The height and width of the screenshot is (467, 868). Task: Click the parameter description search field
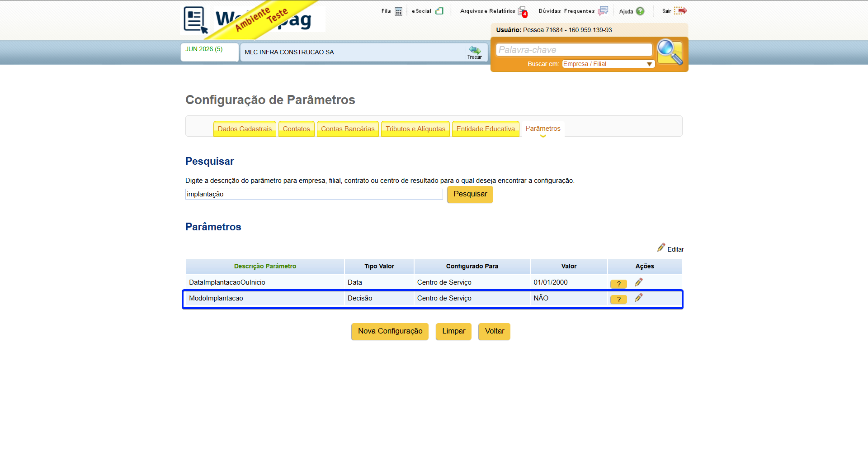pyautogui.click(x=314, y=194)
